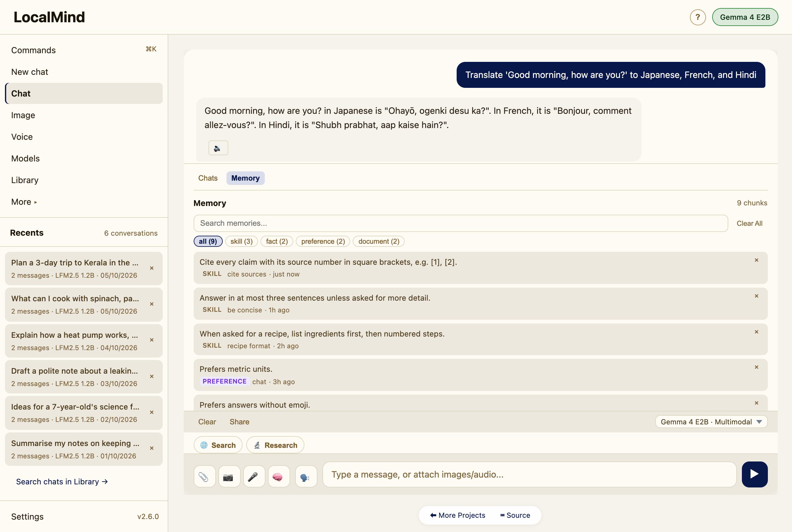Click Clear All memories

[x=749, y=223]
